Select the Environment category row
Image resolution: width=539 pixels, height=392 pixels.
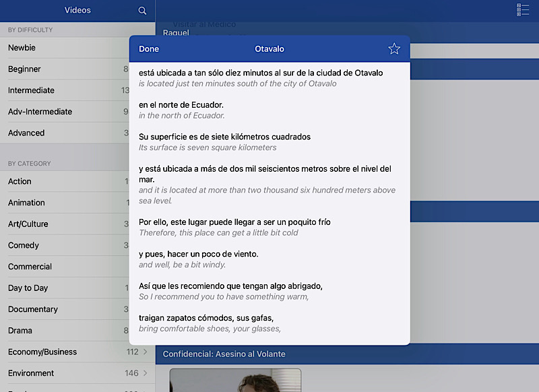[77, 373]
